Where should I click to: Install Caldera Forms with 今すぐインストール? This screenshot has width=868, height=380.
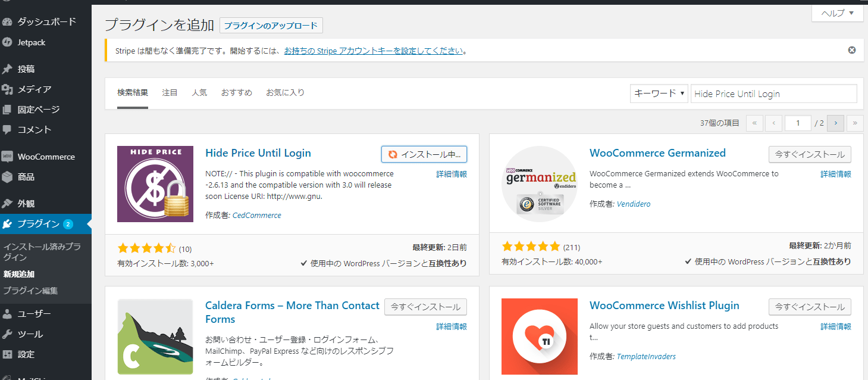[x=425, y=307]
